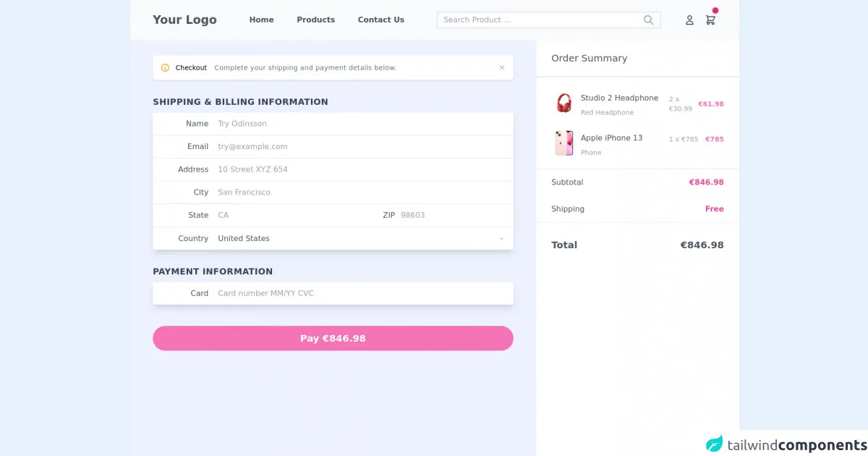Focus the Search Product field
Screen dimensions: 868x456
point(539,20)
